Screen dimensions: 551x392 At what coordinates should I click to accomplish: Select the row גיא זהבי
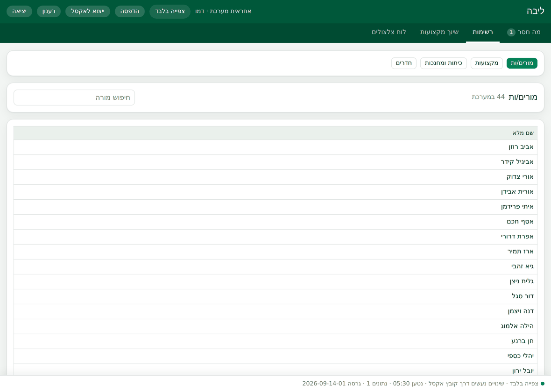click(275, 266)
